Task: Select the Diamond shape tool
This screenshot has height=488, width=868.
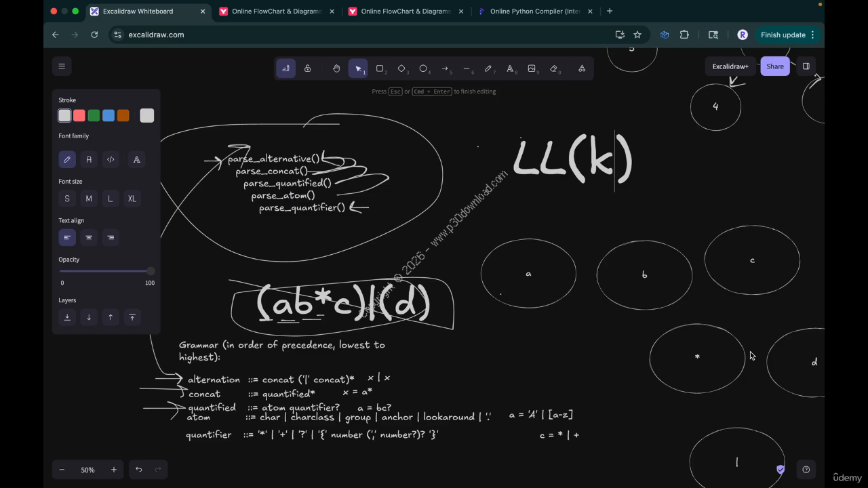Action: [x=401, y=68]
